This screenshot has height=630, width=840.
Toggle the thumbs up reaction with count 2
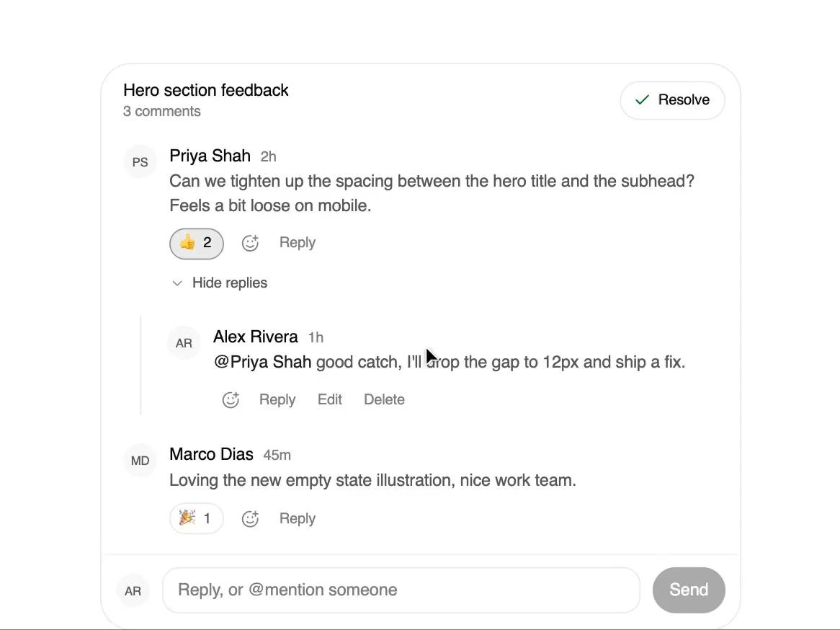197,244
